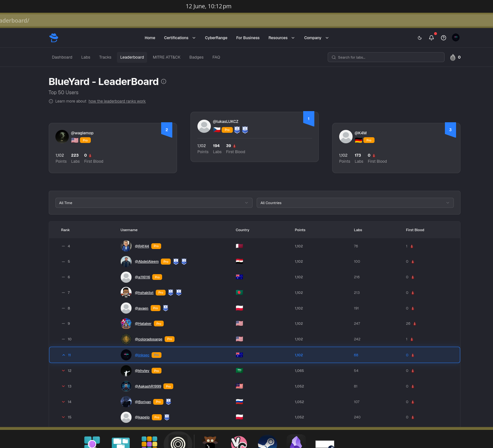Click @lukasLUKCZ's Czech flag icon
The image size is (493, 448).
[x=217, y=130]
